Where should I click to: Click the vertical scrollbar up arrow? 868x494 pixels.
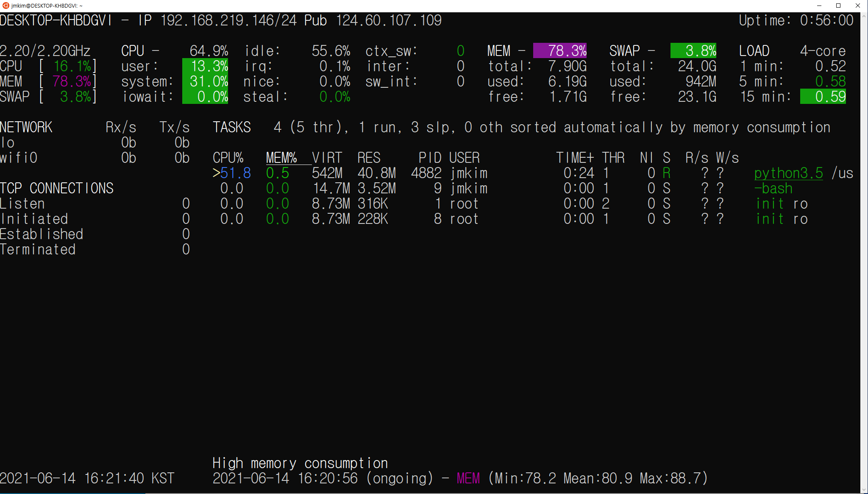coord(864,16)
